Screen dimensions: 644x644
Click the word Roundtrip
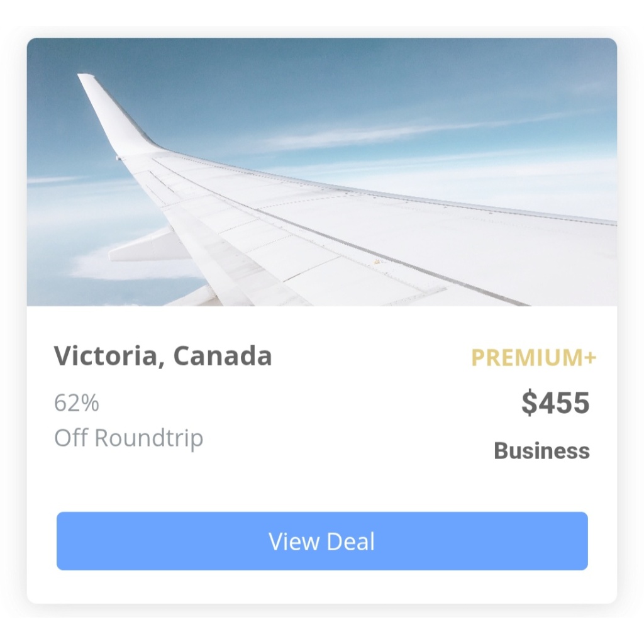[148, 438]
